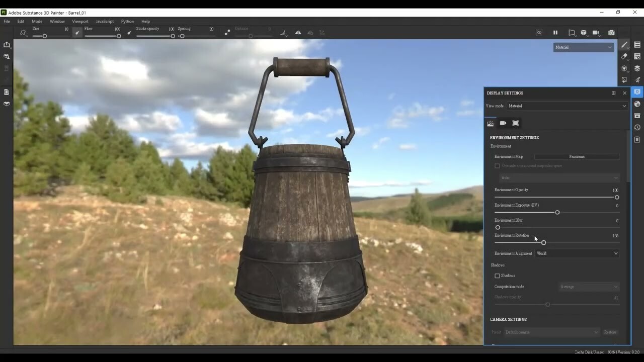The width and height of the screenshot is (644, 362).
Task: Open the Environment Alignment dropdown set to World
Action: pos(577,253)
